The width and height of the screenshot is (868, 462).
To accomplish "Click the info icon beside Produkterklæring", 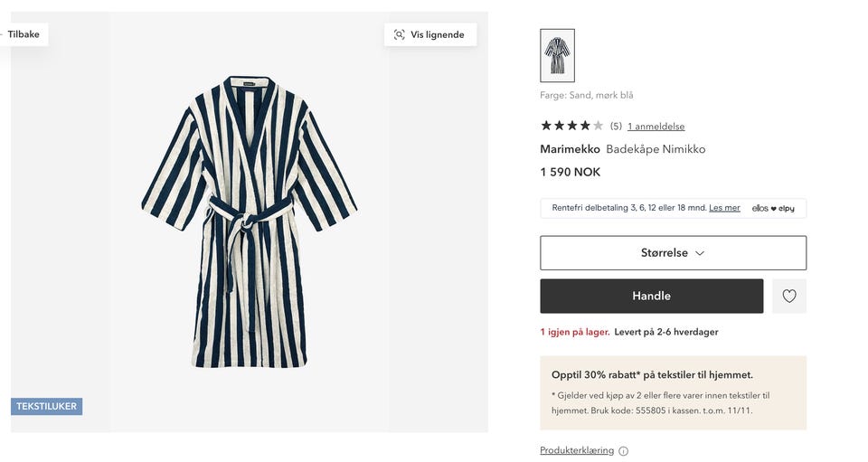I will pyautogui.click(x=623, y=451).
